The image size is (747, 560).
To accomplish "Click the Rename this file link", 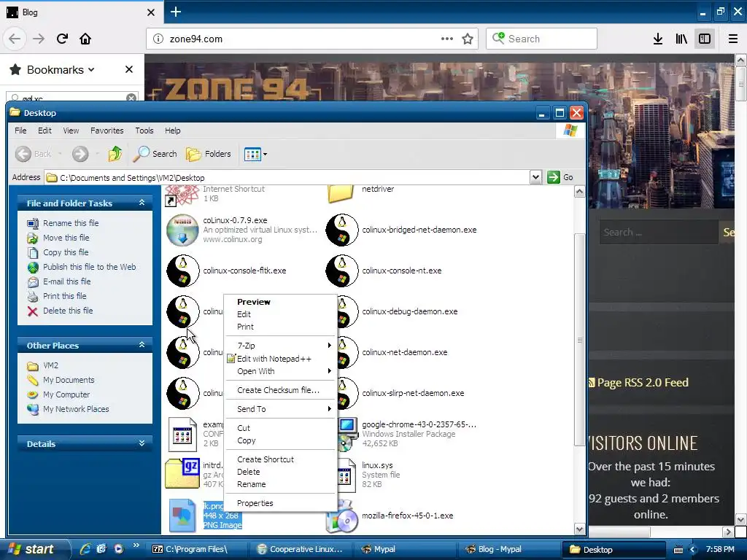I will (71, 223).
